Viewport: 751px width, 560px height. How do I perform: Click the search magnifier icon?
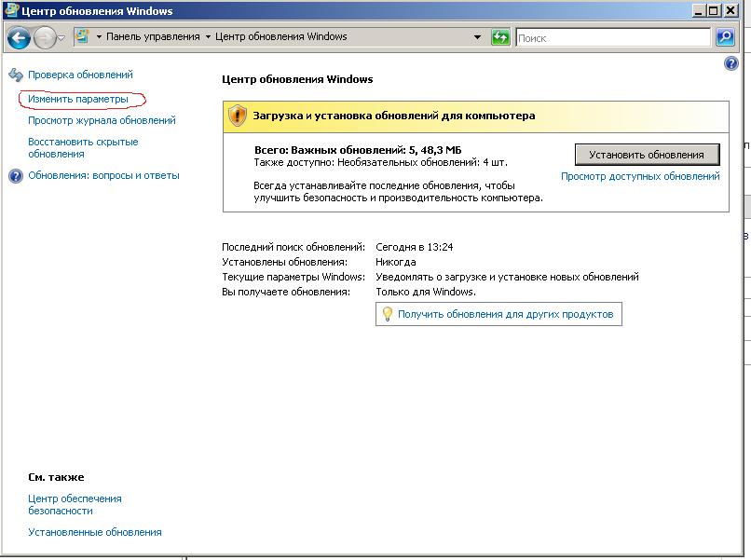click(x=725, y=37)
